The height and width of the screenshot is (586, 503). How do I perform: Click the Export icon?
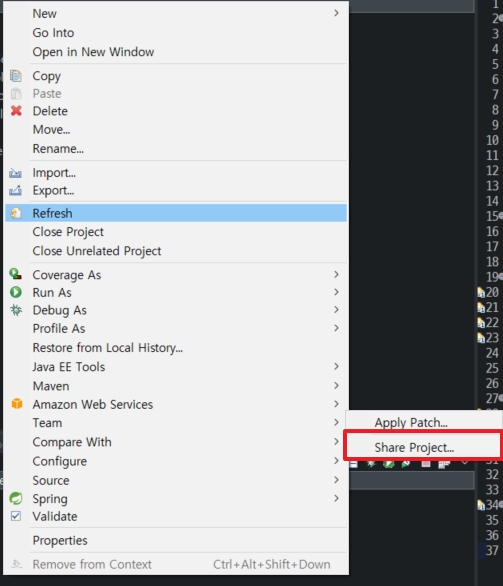(x=15, y=191)
